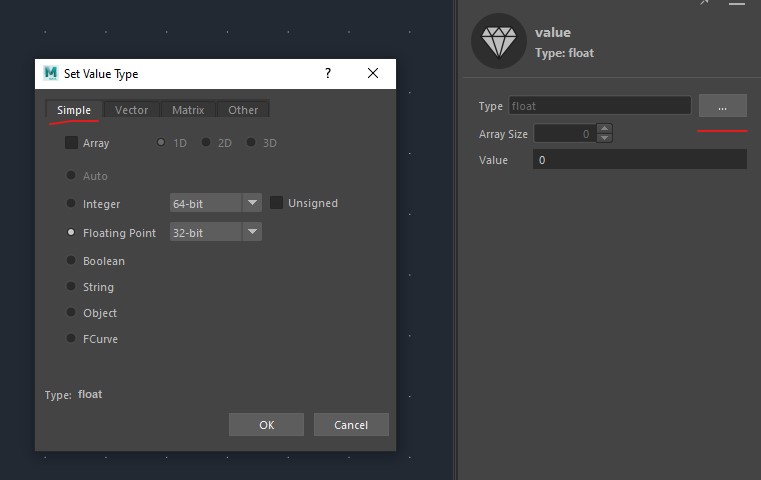
Task: Click the ellipsis button beside Type
Action: (x=722, y=106)
